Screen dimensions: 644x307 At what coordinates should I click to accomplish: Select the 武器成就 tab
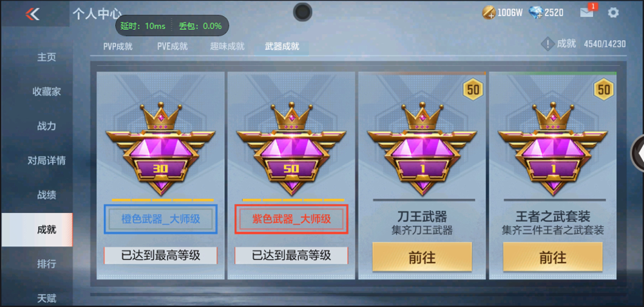tap(282, 46)
